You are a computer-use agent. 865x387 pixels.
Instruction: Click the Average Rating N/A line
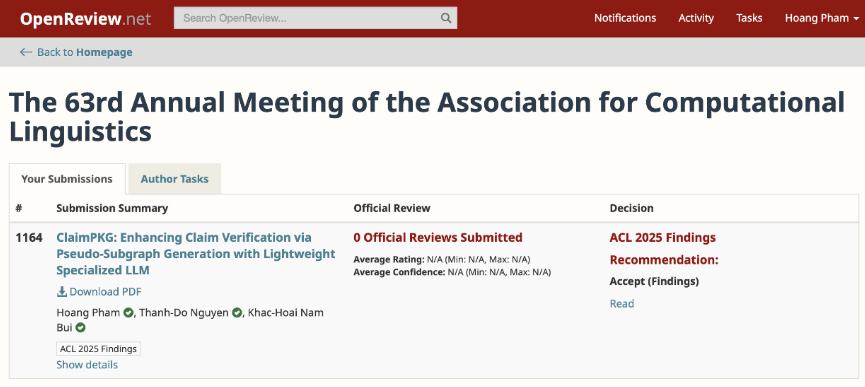pos(442,259)
